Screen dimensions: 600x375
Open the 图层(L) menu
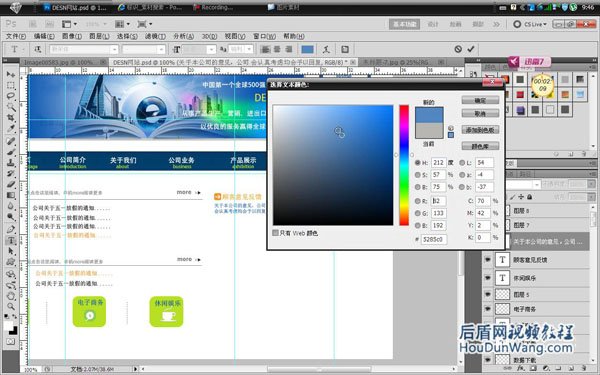99,36
